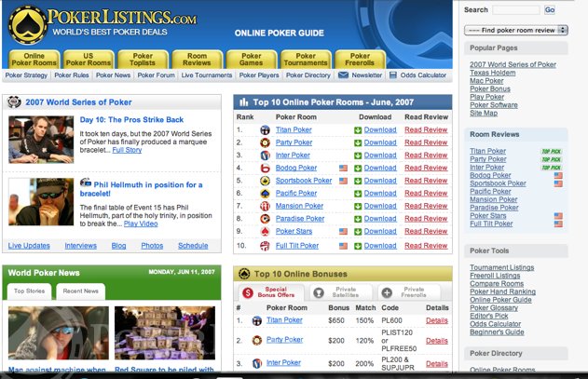Click green download arrow icon for Full Tilt Poker
Viewport: 588px width, 379px height.
pyautogui.click(x=358, y=246)
